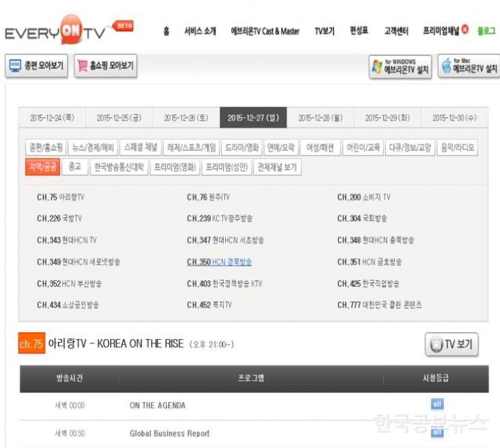Image resolution: width=500 pixels, height=448 pixels.
Task: Click the TV 보기 button
Action: 452,345
